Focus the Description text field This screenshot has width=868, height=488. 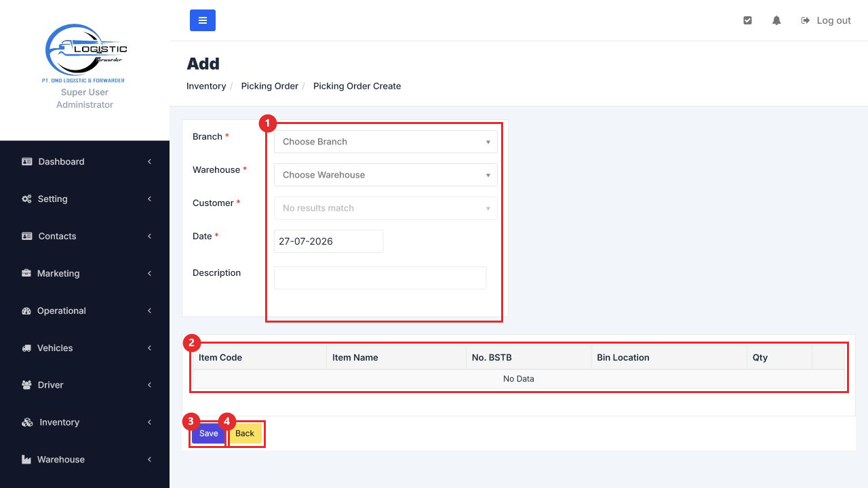pos(380,278)
